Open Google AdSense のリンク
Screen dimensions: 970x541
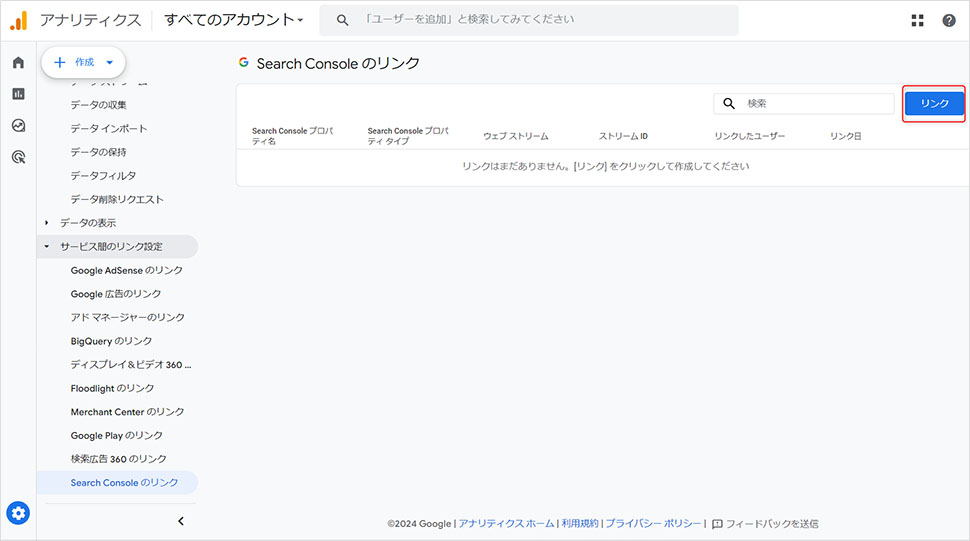[x=127, y=270]
